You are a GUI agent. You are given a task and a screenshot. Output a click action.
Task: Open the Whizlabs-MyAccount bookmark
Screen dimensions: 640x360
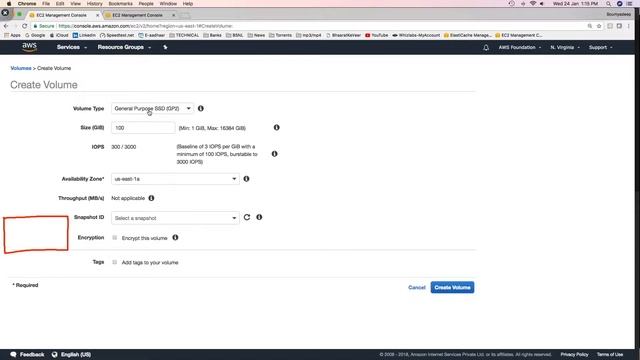coord(416,36)
